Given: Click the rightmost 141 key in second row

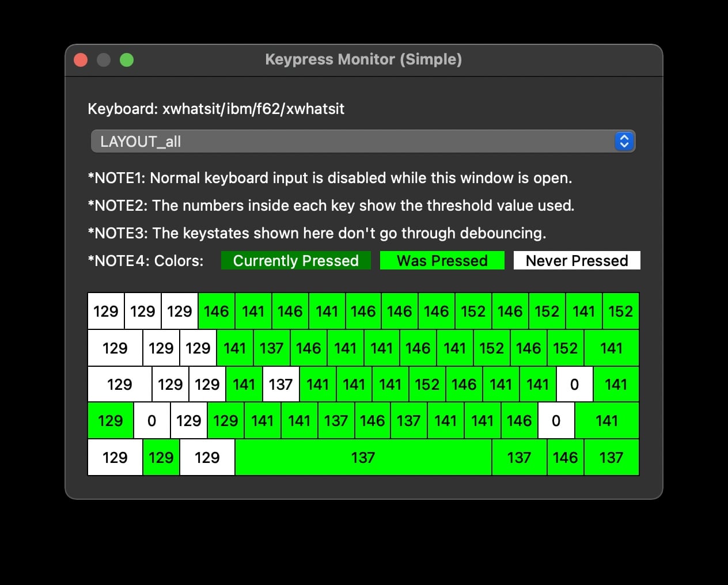Looking at the screenshot, I should tap(612, 348).
